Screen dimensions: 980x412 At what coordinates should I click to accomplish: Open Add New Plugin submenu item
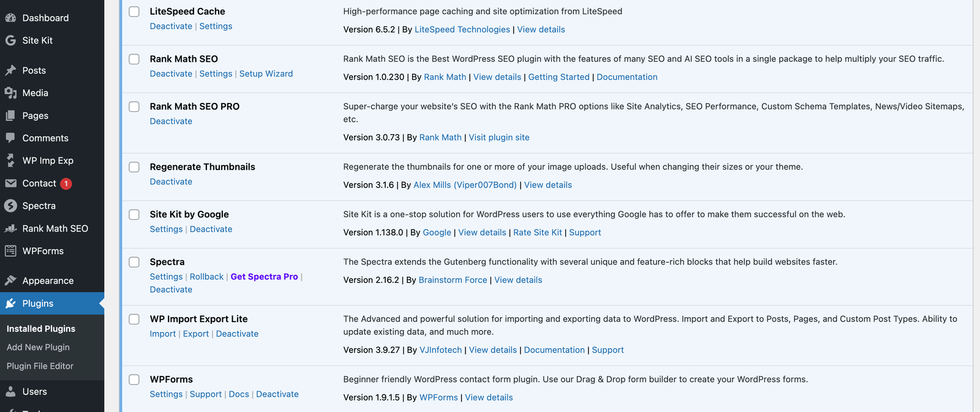click(x=38, y=347)
